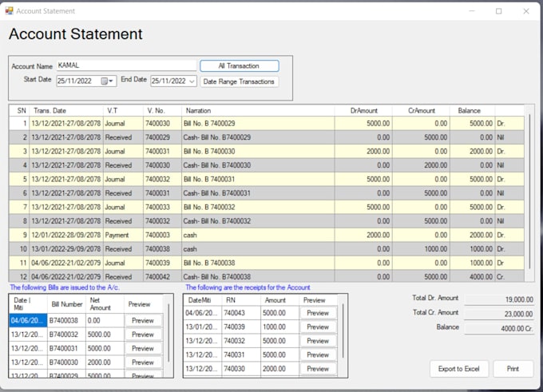This screenshot has width=543, height=392.
Task: Select row Cash- Bill No. B7400030
Action: [x=266, y=165]
